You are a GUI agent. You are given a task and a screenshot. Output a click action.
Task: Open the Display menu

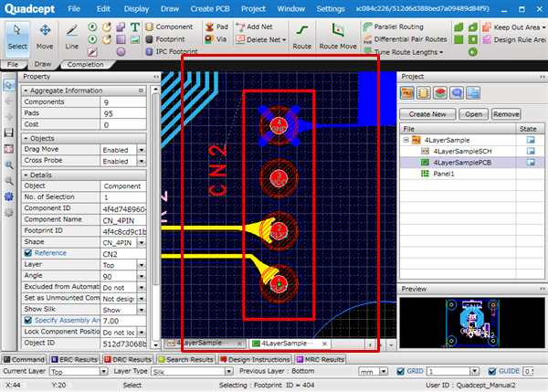click(x=136, y=9)
